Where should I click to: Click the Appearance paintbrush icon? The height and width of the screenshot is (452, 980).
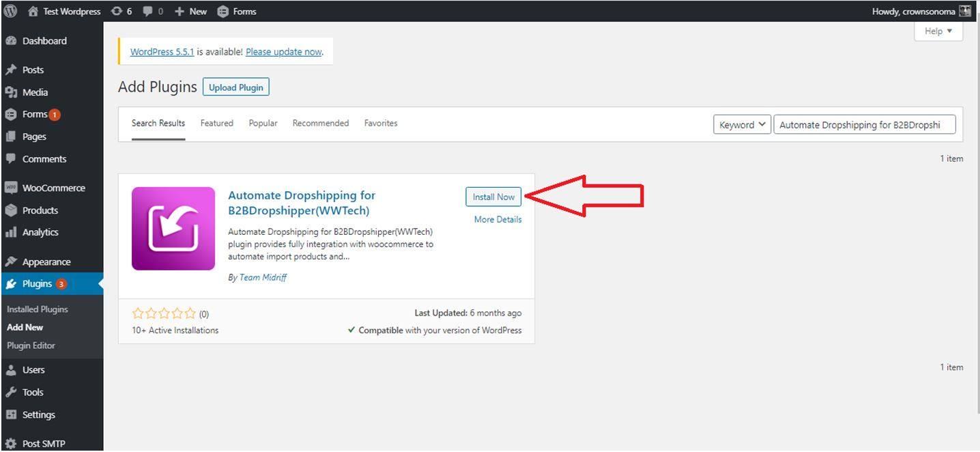tap(10, 262)
